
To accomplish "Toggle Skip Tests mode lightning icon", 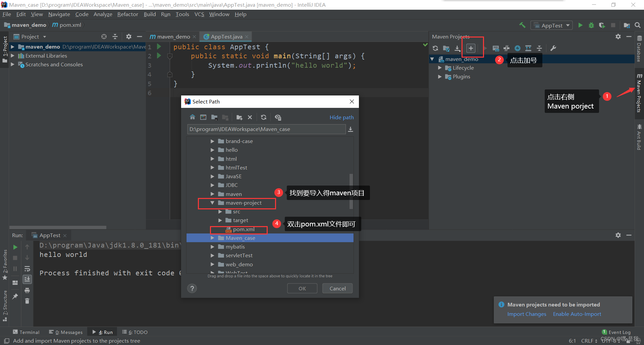I will pyautogui.click(x=518, y=48).
